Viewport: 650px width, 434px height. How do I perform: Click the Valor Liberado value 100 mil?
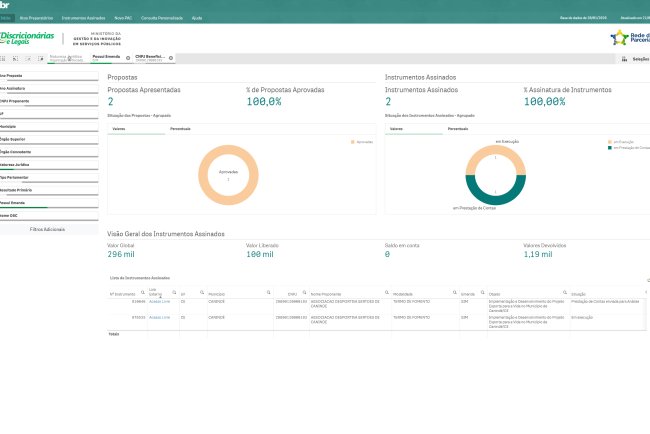pos(260,255)
